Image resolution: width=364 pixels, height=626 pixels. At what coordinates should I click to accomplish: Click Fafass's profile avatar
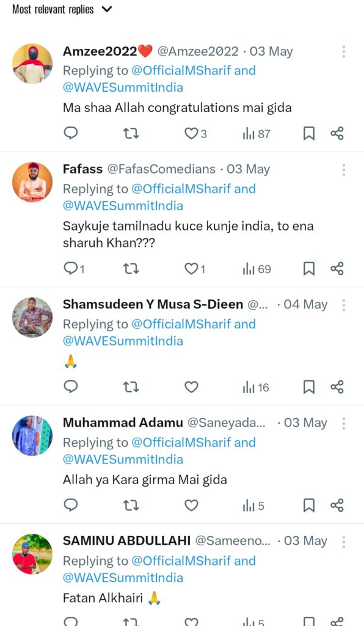(32, 182)
